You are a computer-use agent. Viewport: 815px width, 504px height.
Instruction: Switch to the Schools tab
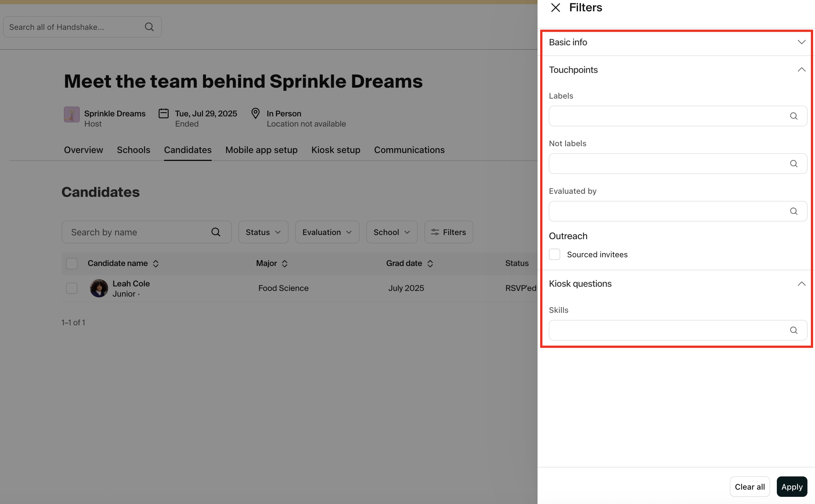coord(133,150)
